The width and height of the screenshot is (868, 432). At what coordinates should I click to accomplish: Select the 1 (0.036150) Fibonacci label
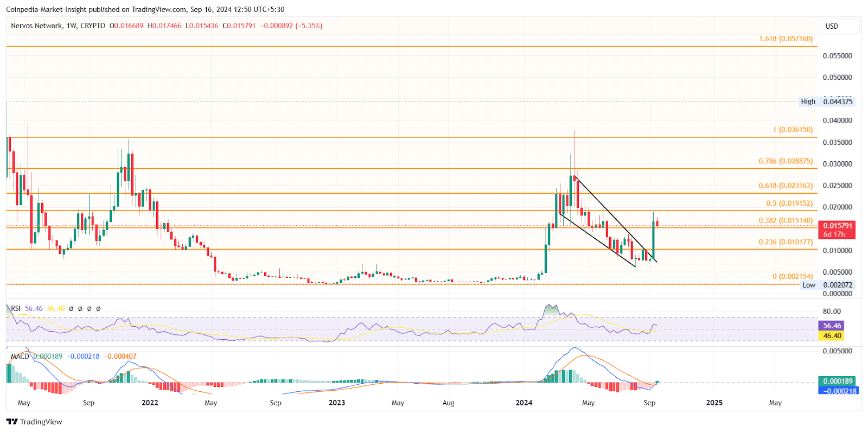[793, 130]
